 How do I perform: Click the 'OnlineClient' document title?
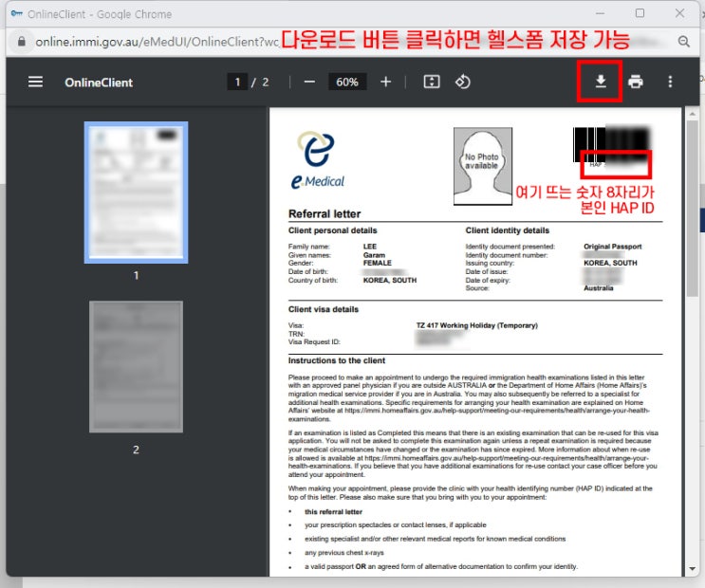tap(99, 83)
